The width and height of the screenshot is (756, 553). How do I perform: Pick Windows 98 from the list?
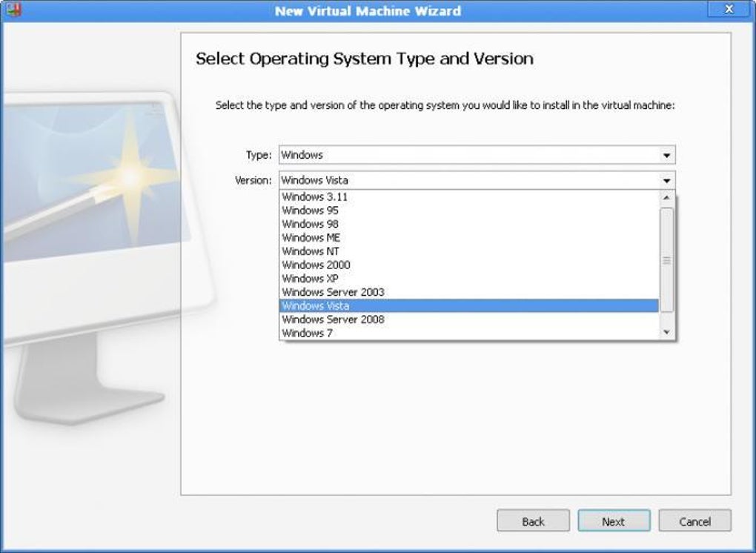[469, 224]
